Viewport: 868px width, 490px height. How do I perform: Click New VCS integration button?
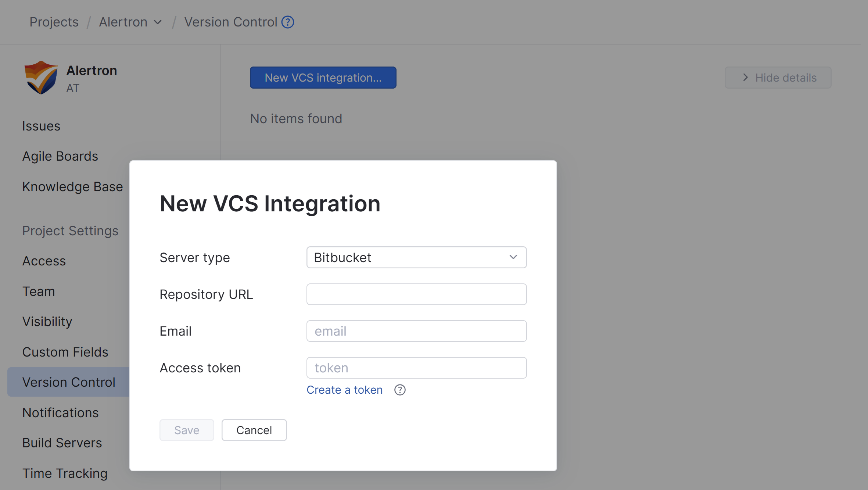point(323,78)
